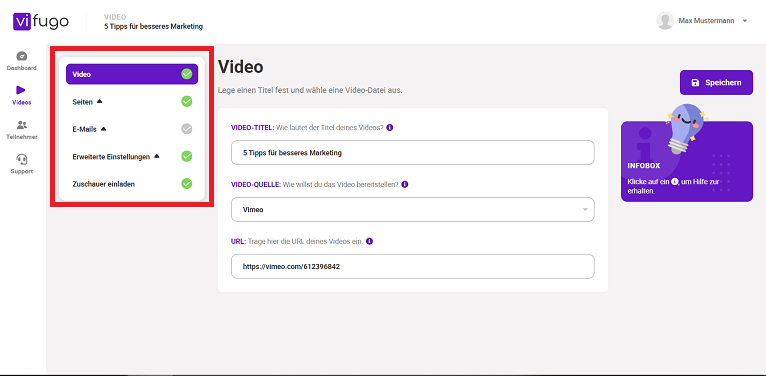Select the Video step in the side menu
Screen dimensions: 766x376
point(132,74)
